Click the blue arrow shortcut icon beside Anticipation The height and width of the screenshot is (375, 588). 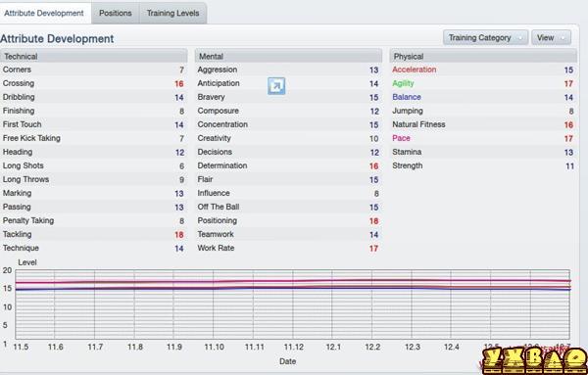276,86
